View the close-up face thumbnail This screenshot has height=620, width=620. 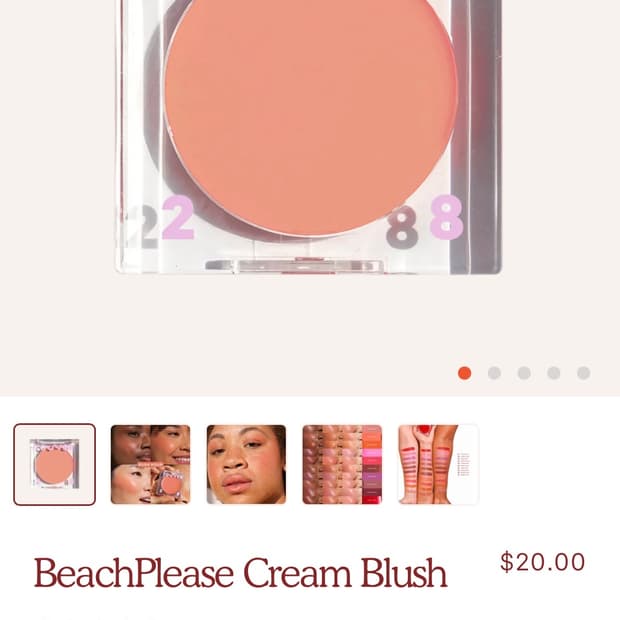coord(246,464)
